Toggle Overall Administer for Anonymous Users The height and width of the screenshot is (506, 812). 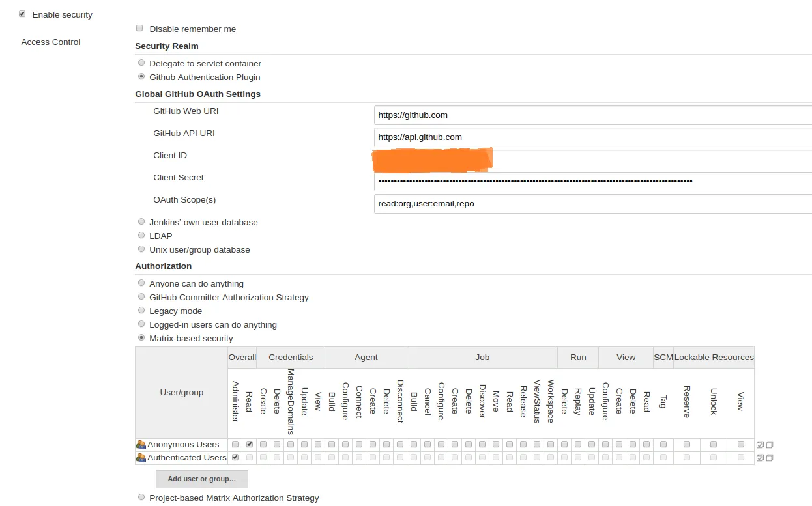pyautogui.click(x=235, y=444)
